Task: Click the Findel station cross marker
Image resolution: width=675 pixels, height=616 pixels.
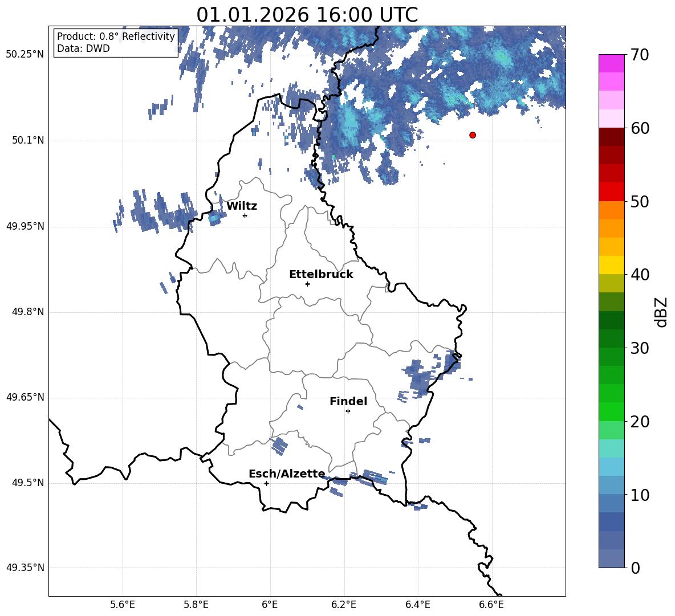Action: (x=348, y=411)
